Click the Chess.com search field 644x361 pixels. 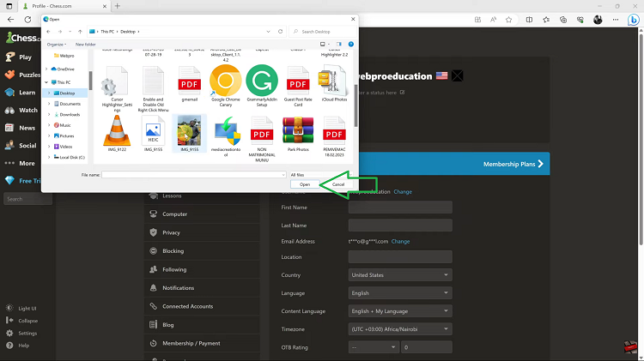click(x=28, y=199)
